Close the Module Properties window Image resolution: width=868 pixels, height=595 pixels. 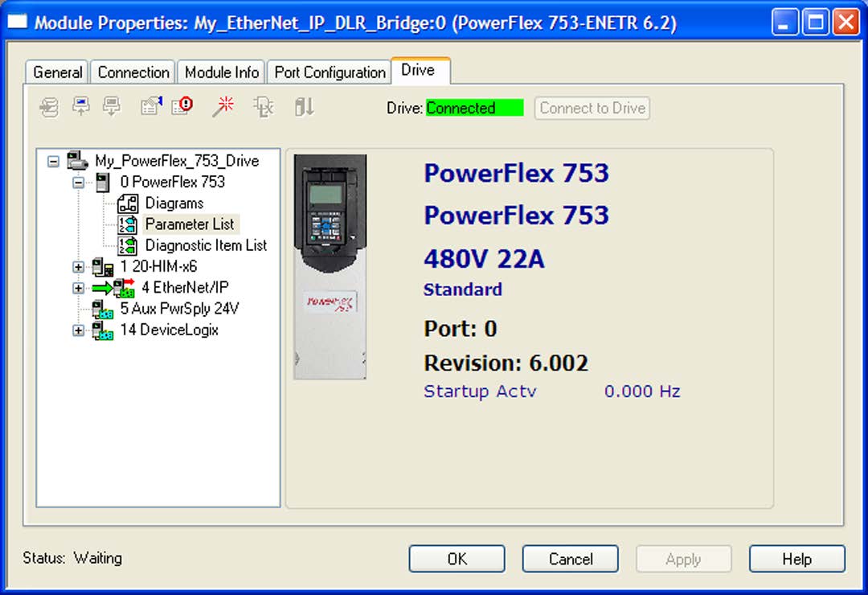[x=846, y=23]
